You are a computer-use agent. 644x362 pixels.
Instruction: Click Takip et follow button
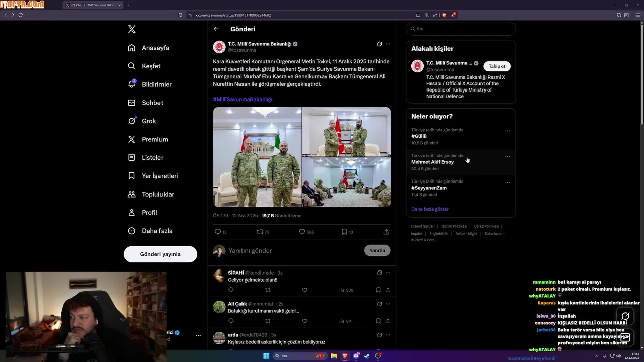497,66
